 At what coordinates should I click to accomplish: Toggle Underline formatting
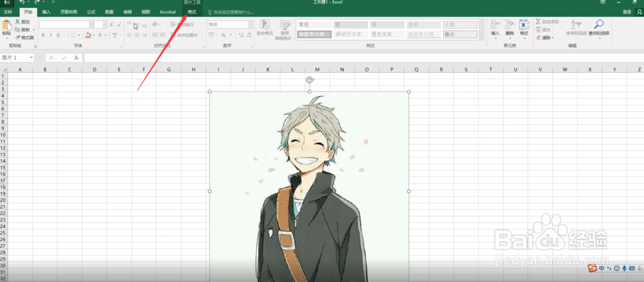click(58, 35)
